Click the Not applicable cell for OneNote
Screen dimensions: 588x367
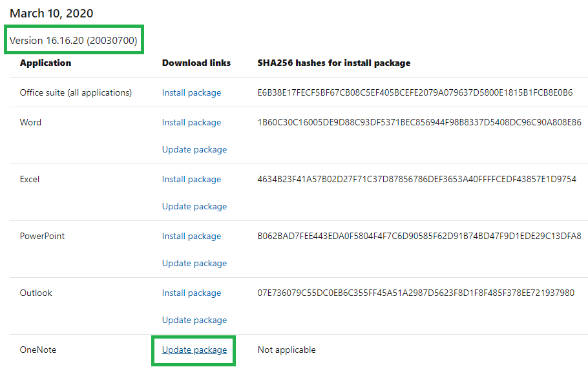286,350
